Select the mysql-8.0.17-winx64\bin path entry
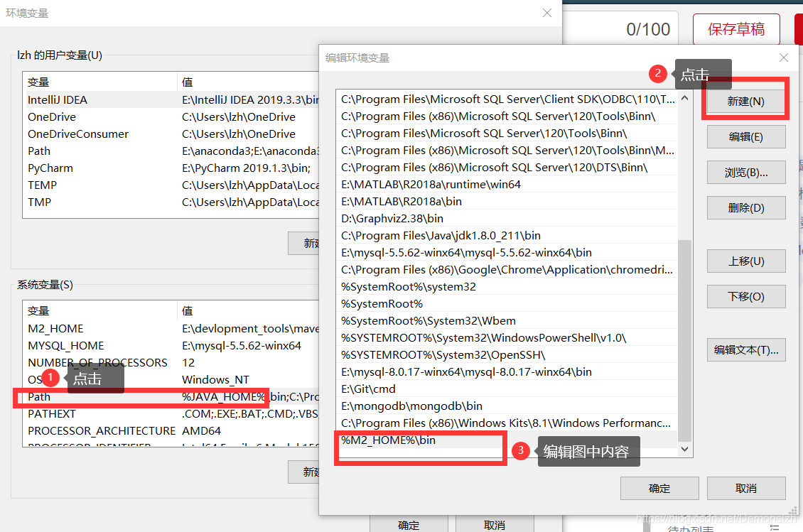The image size is (803, 532). point(507,371)
